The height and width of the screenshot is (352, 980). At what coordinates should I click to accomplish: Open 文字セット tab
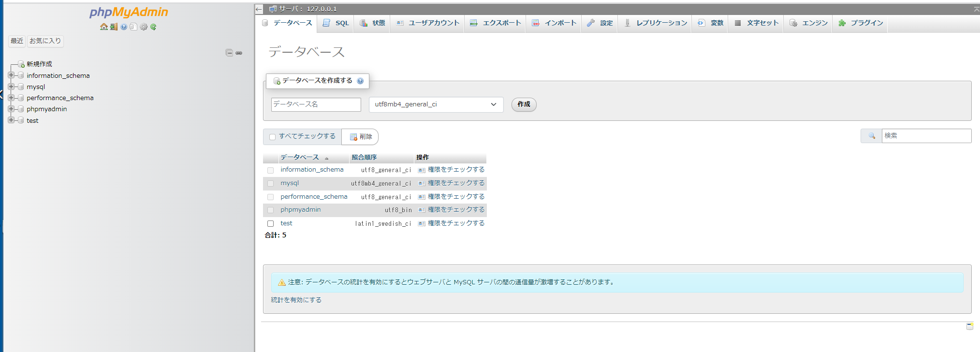(x=756, y=23)
